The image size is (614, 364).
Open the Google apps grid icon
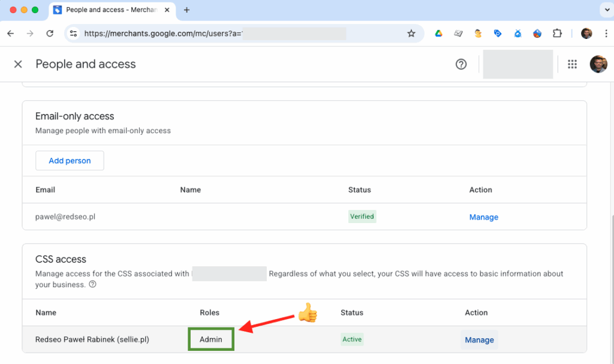(572, 64)
